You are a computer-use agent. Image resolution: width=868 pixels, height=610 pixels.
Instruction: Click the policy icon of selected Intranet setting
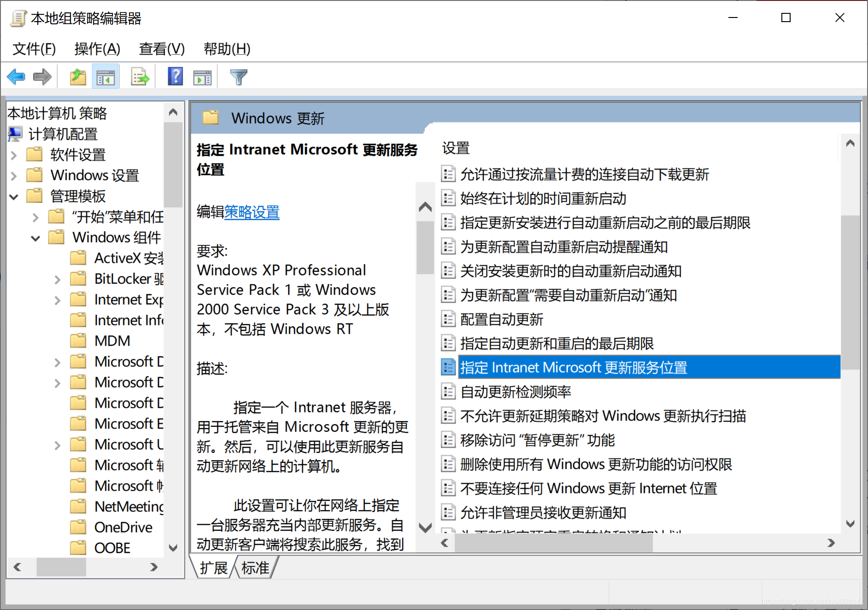point(448,367)
